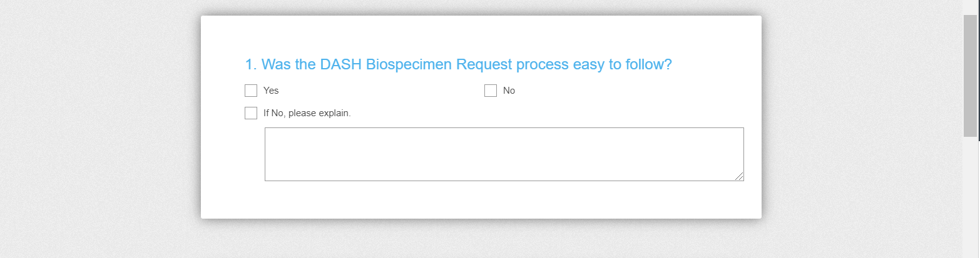Check the "No" checkbox
Screen dimensions: 980x258
point(491,91)
